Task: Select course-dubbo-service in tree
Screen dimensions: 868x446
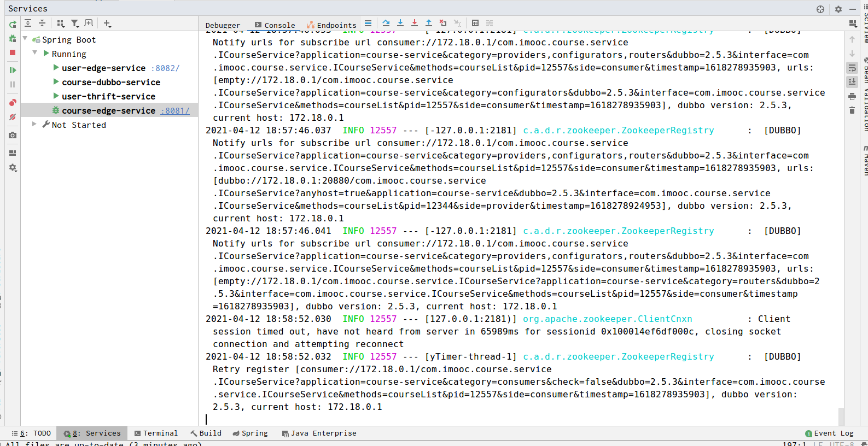Action: pyautogui.click(x=111, y=82)
